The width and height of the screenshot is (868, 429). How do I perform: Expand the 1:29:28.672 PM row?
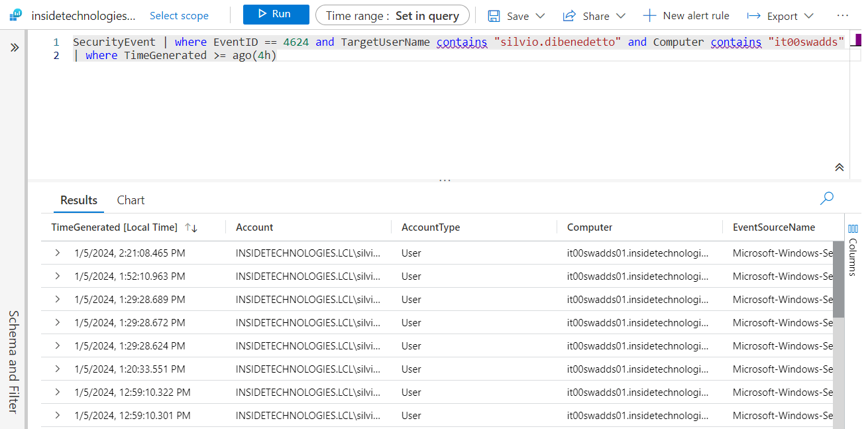coord(58,322)
